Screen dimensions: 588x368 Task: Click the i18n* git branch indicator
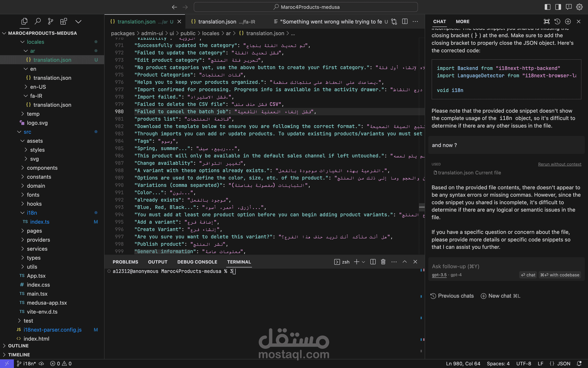(26, 364)
